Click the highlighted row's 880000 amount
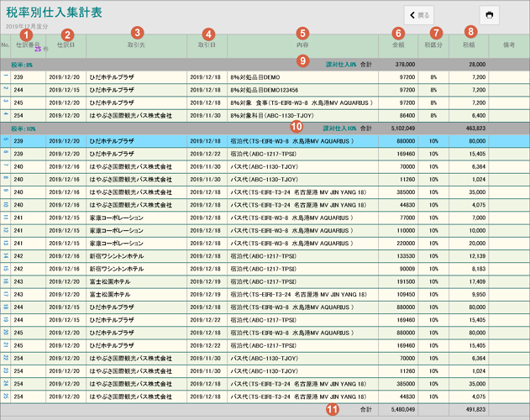 point(406,141)
